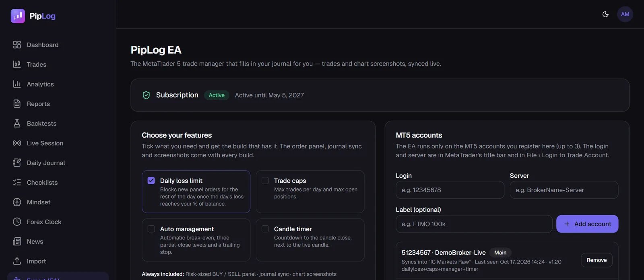The height and width of the screenshot is (280, 644).
Task: Click the Checklists list icon
Action: (17, 183)
